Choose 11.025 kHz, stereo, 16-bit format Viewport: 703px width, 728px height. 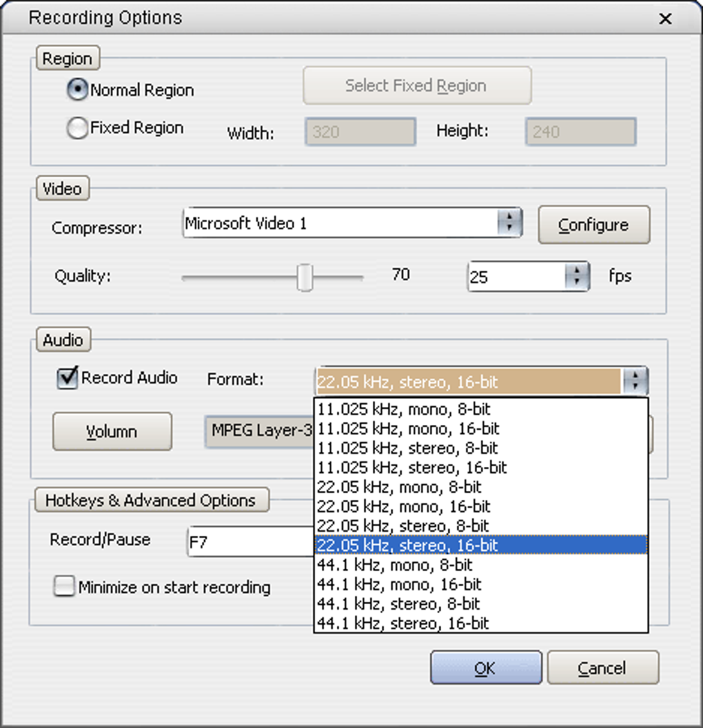pyautogui.click(x=481, y=468)
